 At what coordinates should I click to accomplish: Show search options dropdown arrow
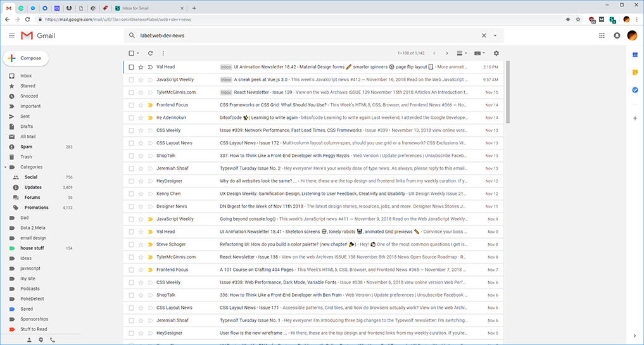point(495,35)
